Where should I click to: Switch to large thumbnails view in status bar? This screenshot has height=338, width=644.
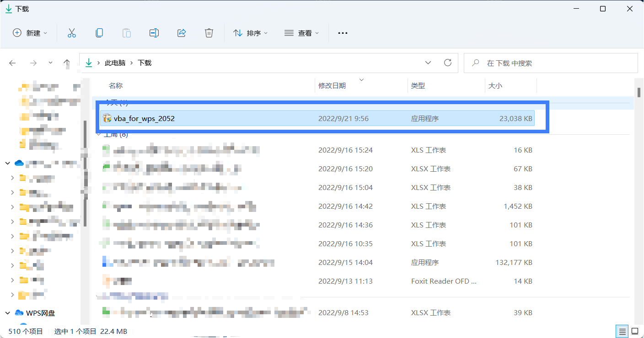point(635,331)
